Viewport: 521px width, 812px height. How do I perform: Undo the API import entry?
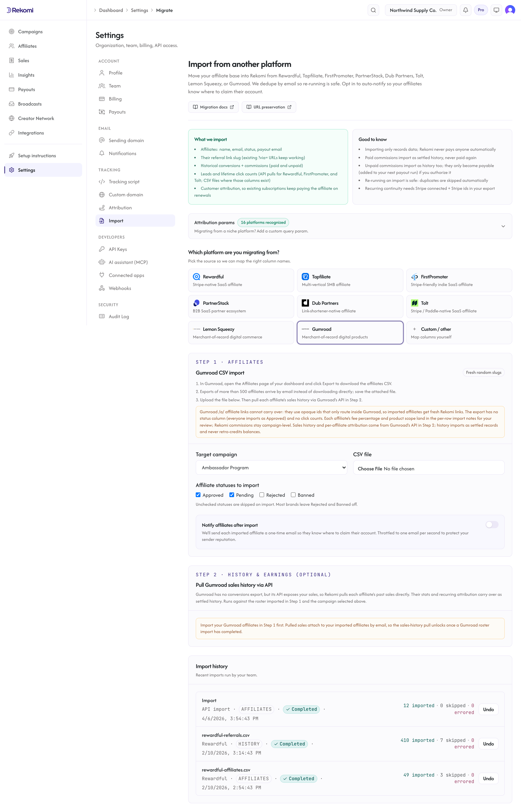tap(488, 709)
